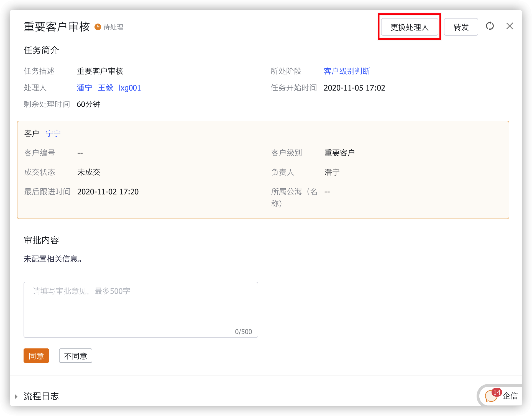This screenshot has width=532, height=416.
Task: Click the 0/500 character counter
Action: click(x=243, y=332)
